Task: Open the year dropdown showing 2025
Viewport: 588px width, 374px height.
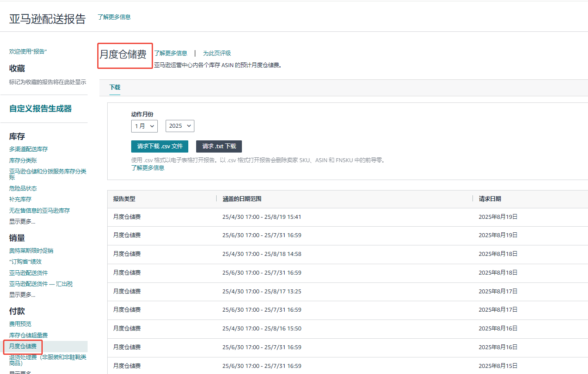Action: [180, 126]
